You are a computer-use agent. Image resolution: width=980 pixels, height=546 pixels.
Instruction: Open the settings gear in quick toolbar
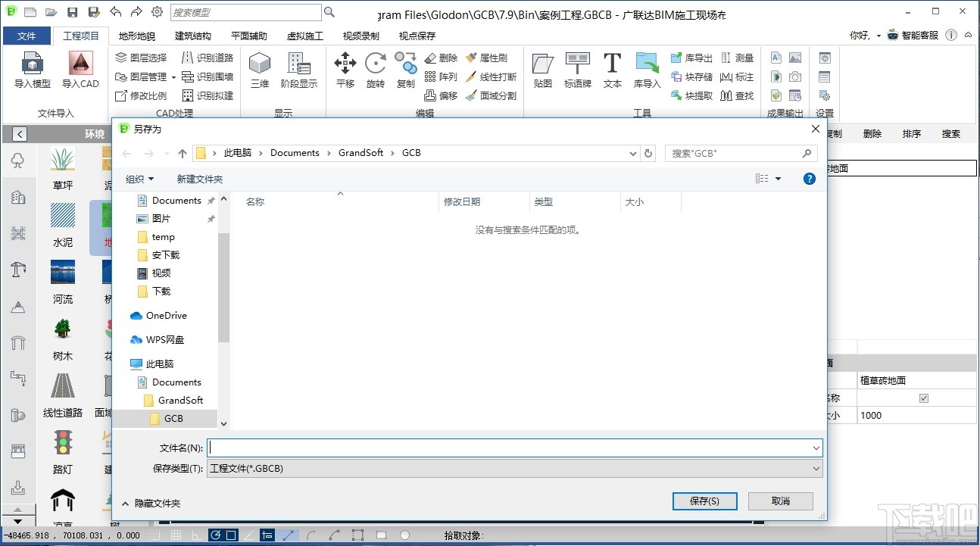(x=158, y=12)
